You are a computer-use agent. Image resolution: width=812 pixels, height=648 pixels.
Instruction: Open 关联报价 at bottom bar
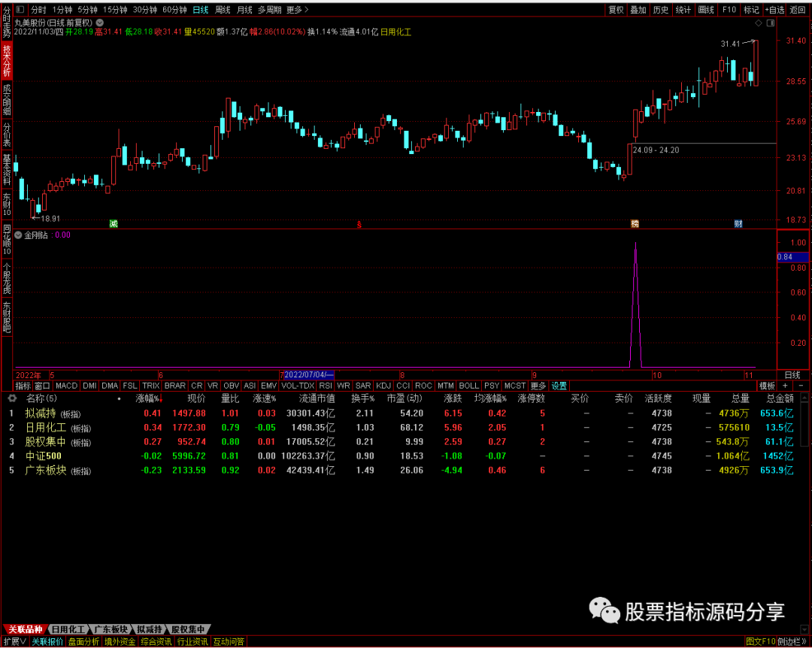[x=47, y=642]
